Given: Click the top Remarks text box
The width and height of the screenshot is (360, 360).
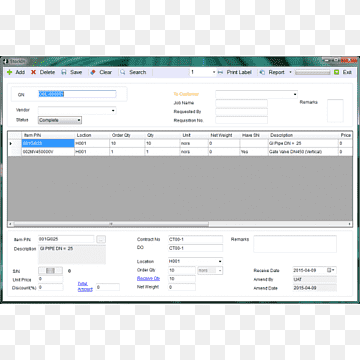Looking at the screenshot, I should pos(335,111).
